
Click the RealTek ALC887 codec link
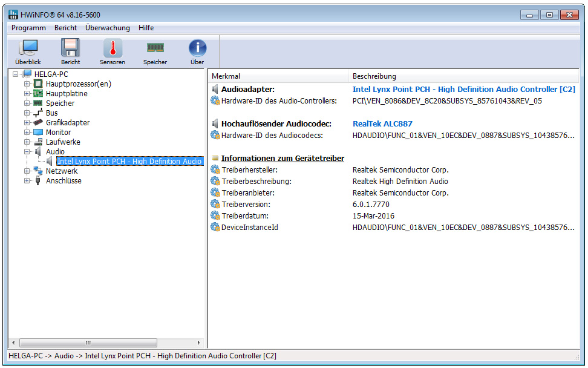[x=382, y=124]
